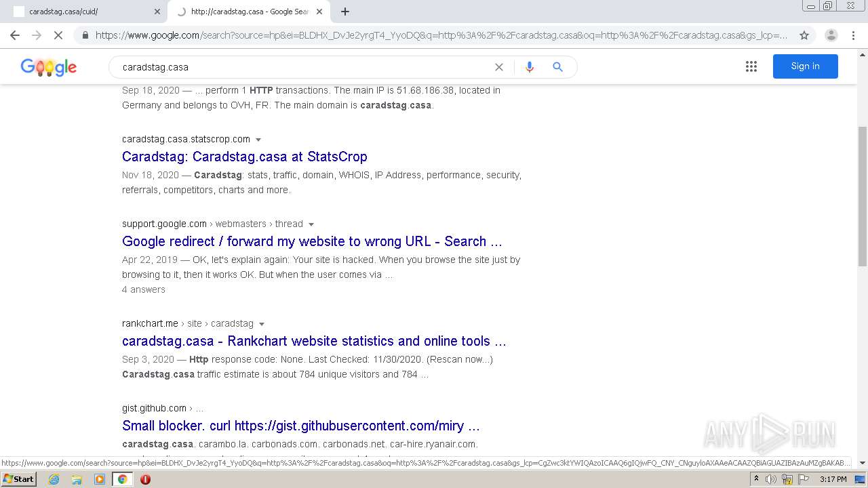The image size is (868, 488).
Task: Close the Google Search tab
Action: tap(321, 12)
